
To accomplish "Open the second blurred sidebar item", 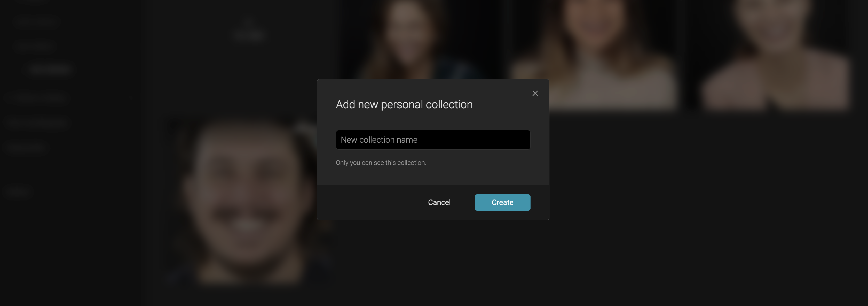I will [34, 45].
